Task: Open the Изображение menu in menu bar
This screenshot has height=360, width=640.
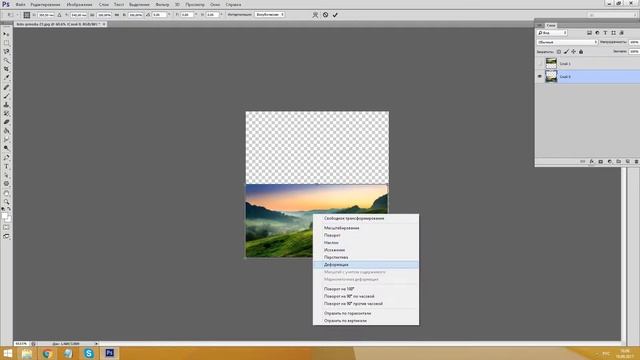Action: tap(79, 4)
